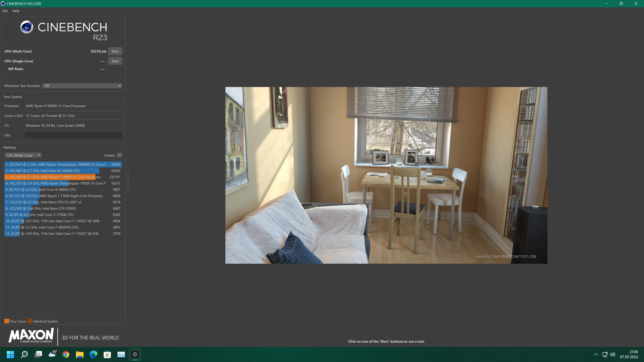644x362 pixels.
Task: Start the CPU Single Core test
Action: tap(115, 61)
